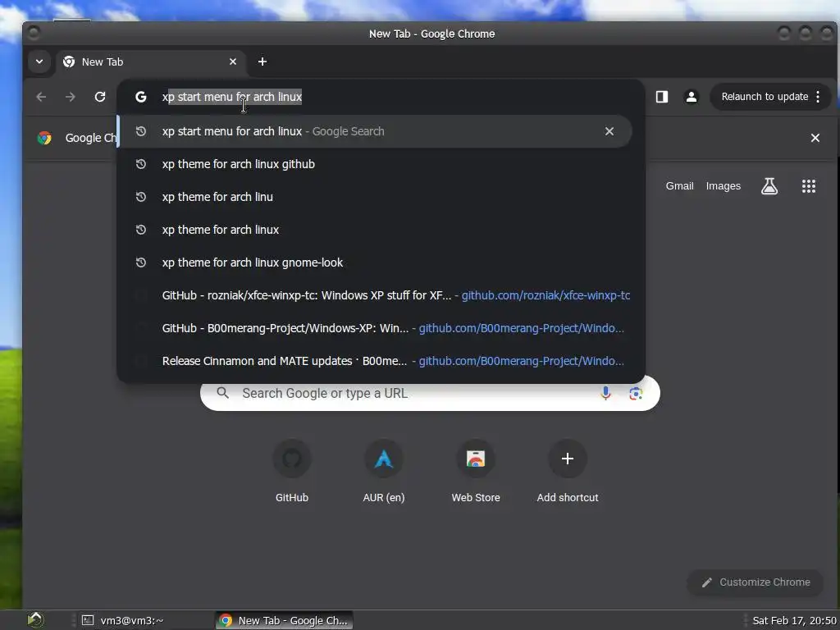Pick 'xp theme for arch linux gnome-look' suggestion
This screenshot has height=630, width=840.
coord(374,262)
